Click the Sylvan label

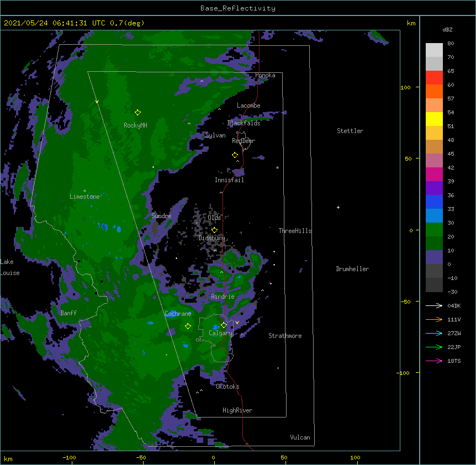click(x=215, y=135)
